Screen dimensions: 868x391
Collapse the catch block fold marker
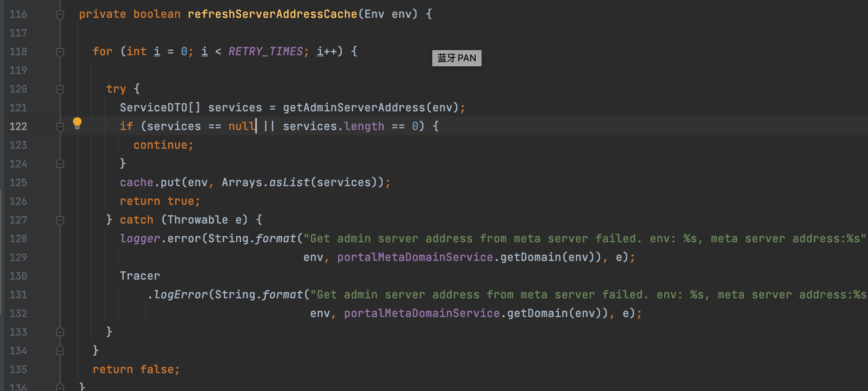60,220
